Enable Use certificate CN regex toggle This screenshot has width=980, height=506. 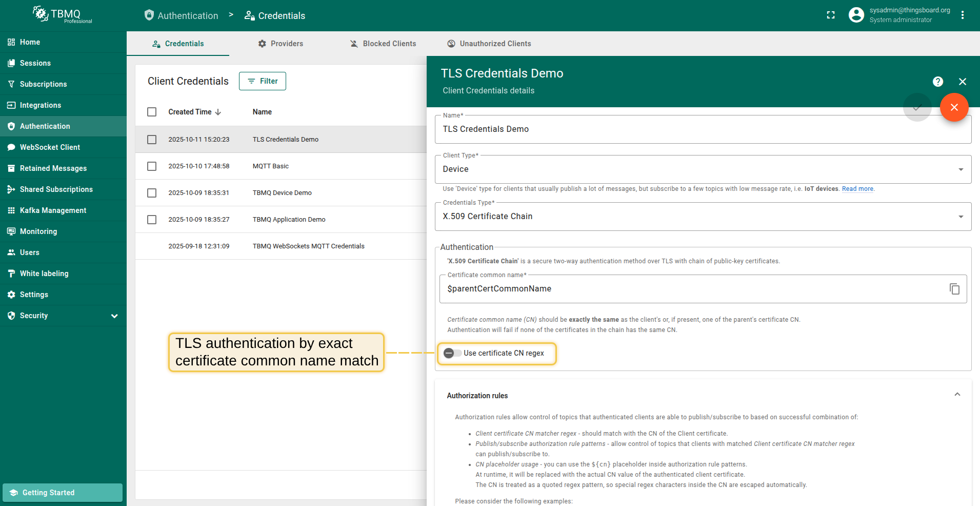tap(452, 353)
